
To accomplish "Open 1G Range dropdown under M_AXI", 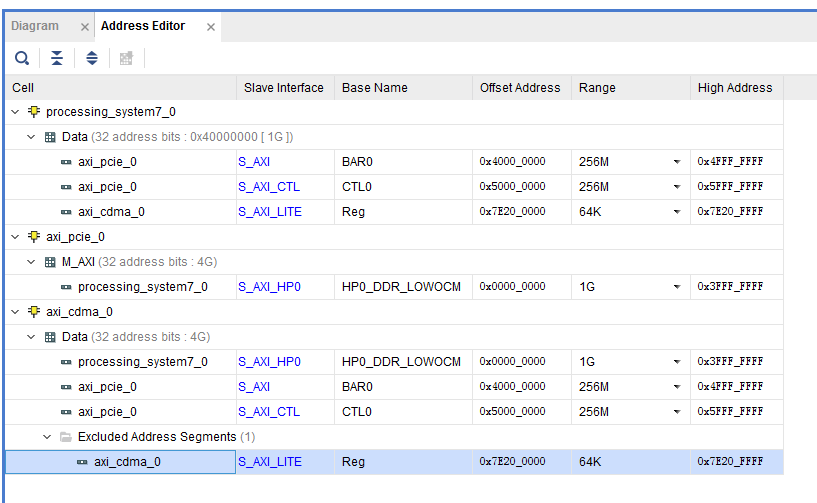I will point(677,287).
